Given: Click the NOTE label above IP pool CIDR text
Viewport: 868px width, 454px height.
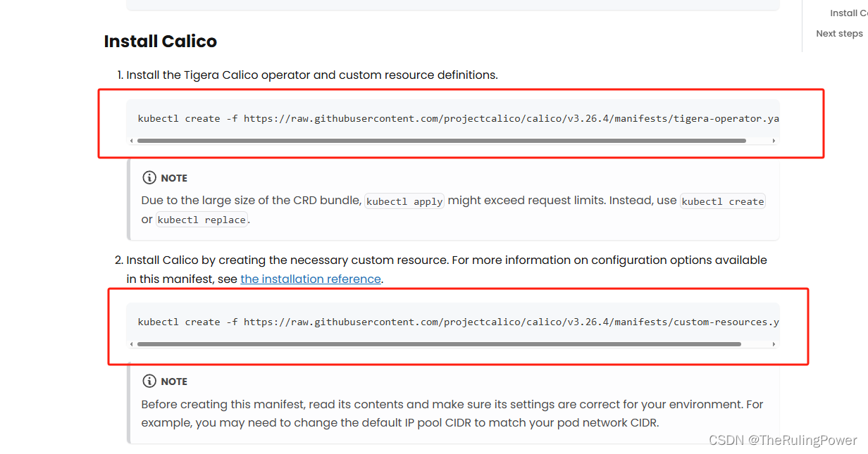Looking at the screenshot, I should tap(174, 382).
